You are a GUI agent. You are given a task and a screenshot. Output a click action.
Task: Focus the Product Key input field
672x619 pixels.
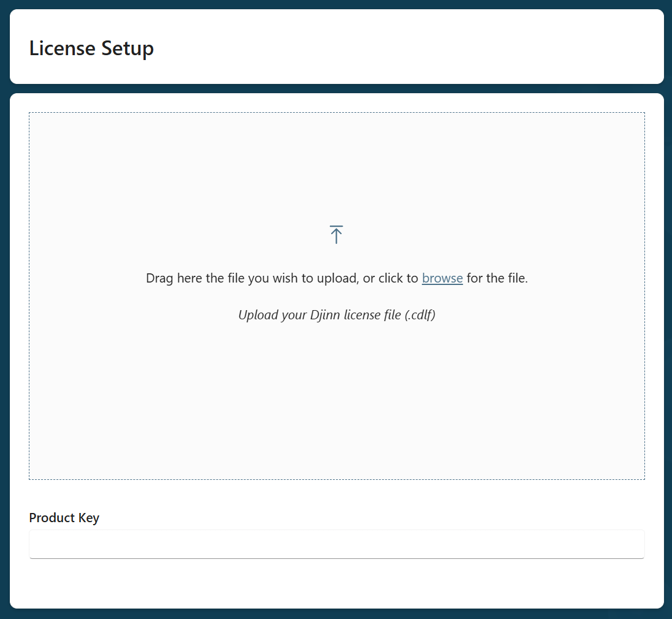tap(337, 544)
